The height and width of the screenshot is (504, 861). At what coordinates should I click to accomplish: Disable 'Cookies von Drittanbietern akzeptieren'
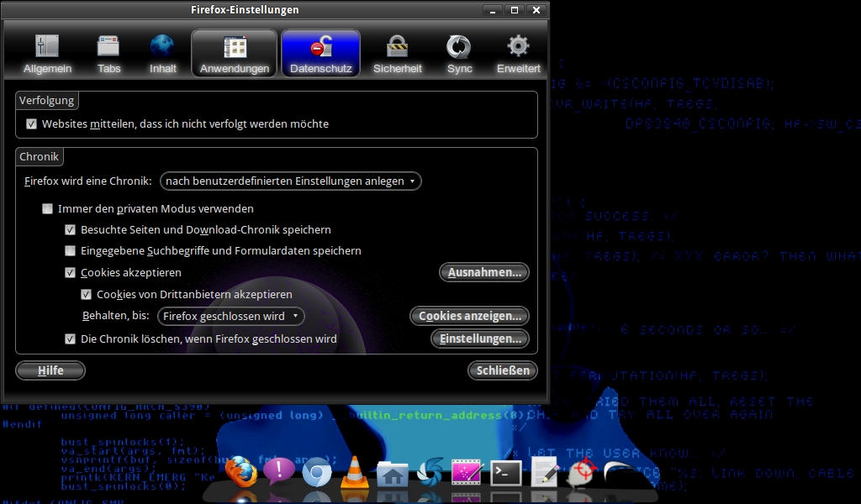[87, 295]
